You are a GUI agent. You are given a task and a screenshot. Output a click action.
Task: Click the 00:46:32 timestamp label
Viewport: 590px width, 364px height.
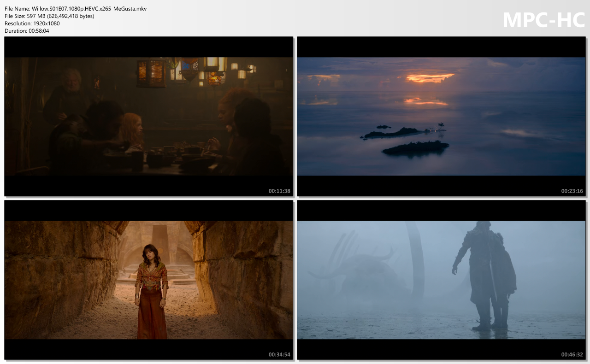click(x=572, y=354)
